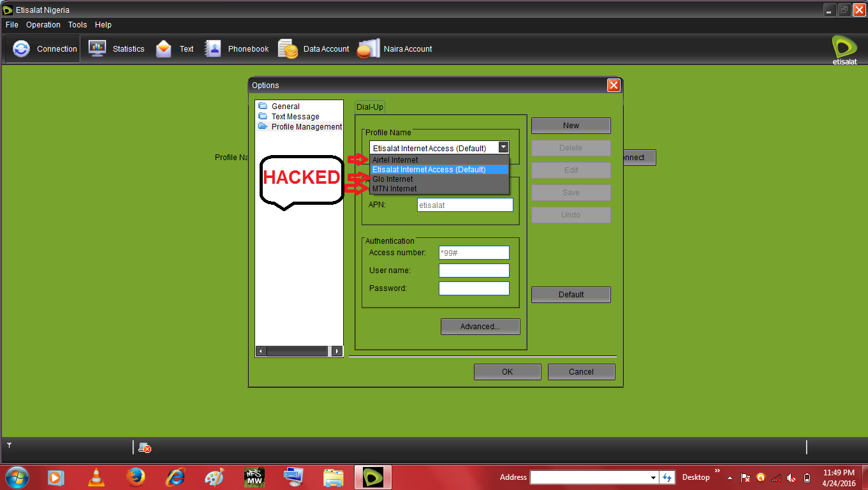Screen dimensions: 868x490
Task: Click the volume speaker tray icon
Action: tap(791, 477)
